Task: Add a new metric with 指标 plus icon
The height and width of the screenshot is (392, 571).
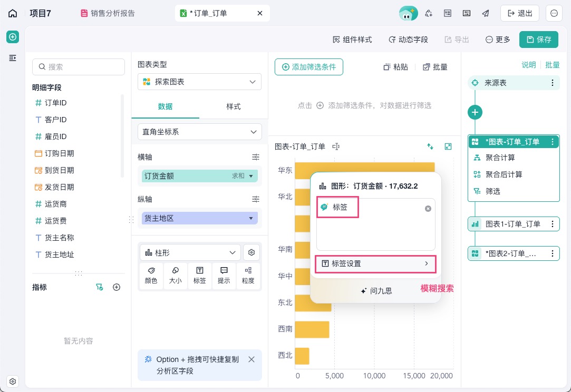Action: click(x=117, y=287)
